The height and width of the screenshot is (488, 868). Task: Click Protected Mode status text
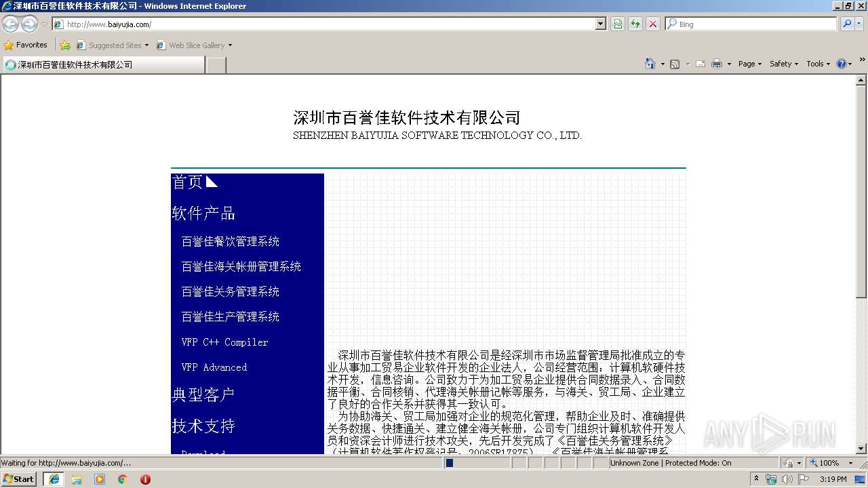click(671, 463)
